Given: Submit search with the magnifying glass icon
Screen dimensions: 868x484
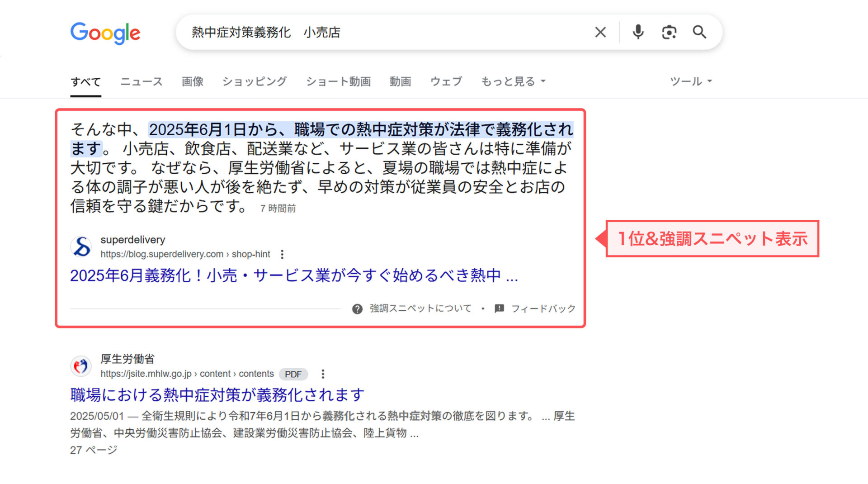Looking at the screenshot, I should click(699, 32).
